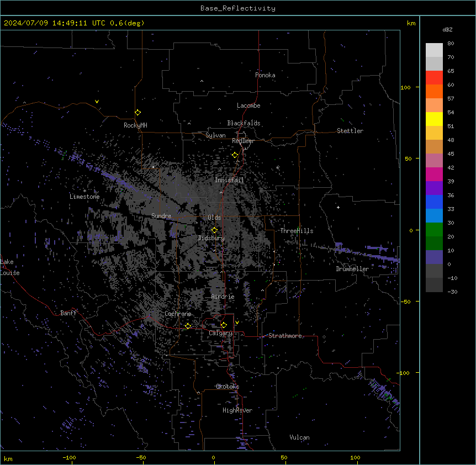Click the -100 tick on the bottom axis
Viewport: 476px width, 465px height.
click(x=69, y=457)
